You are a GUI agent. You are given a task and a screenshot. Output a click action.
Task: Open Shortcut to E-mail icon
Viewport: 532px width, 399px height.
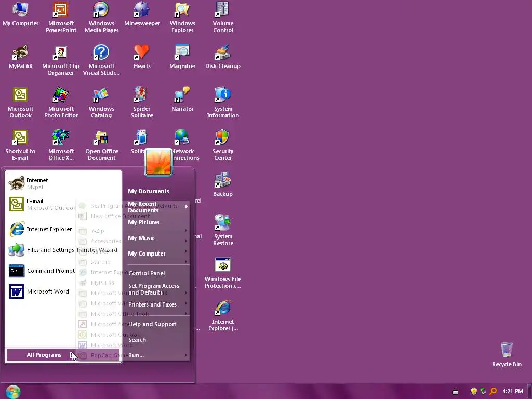pos(20,145)
